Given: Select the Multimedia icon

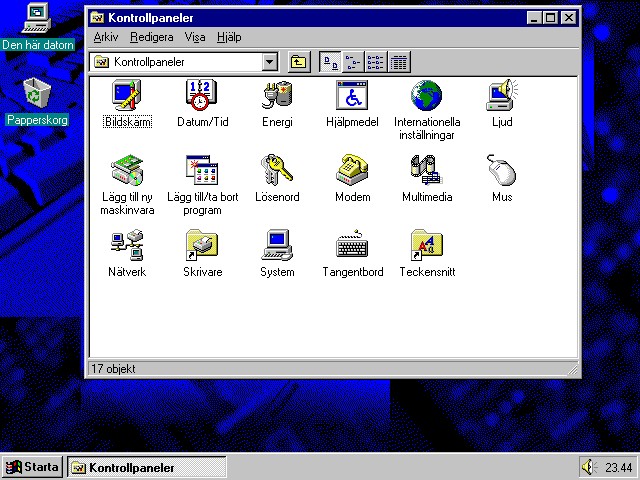Looking at the screenshot, I should (427, 170).
